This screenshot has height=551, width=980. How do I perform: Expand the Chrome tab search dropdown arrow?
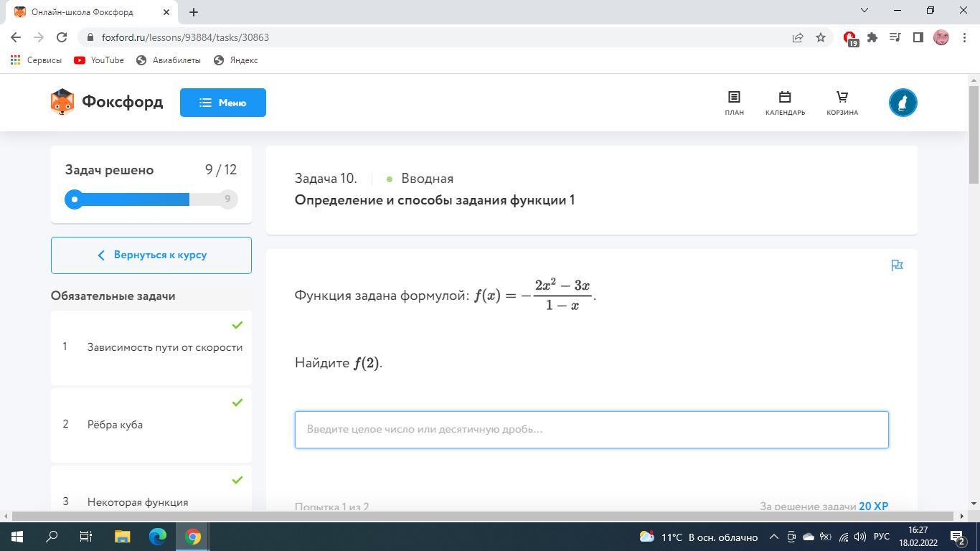[864, 11]
